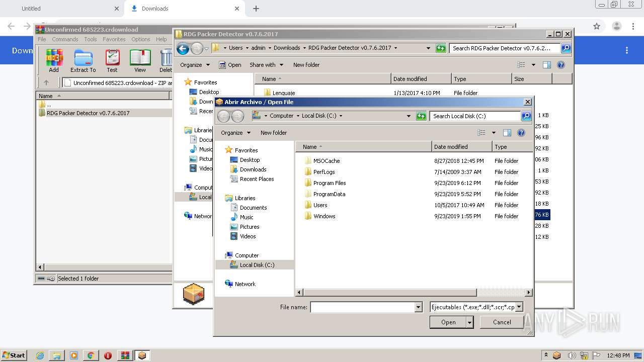Click the WinRAR Extract To icon

pyautogui.click(x=83, y=61)
